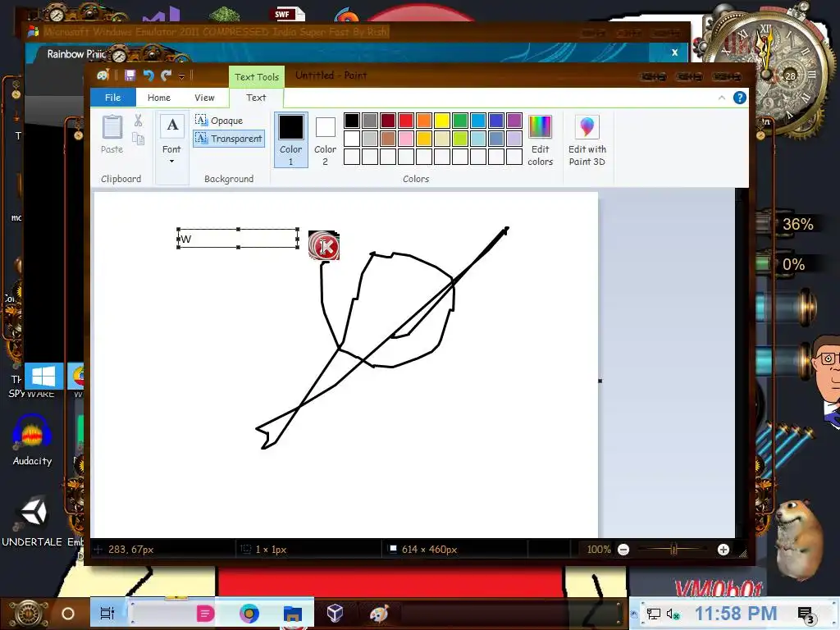Activate Color 2 background selector

[x=325, y=139]
